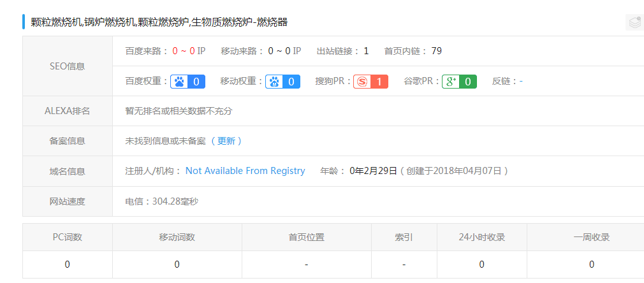Viewport: 644px width, 283px height.
Task: Click the 首页位置 column header
Action: pos(306,237)
